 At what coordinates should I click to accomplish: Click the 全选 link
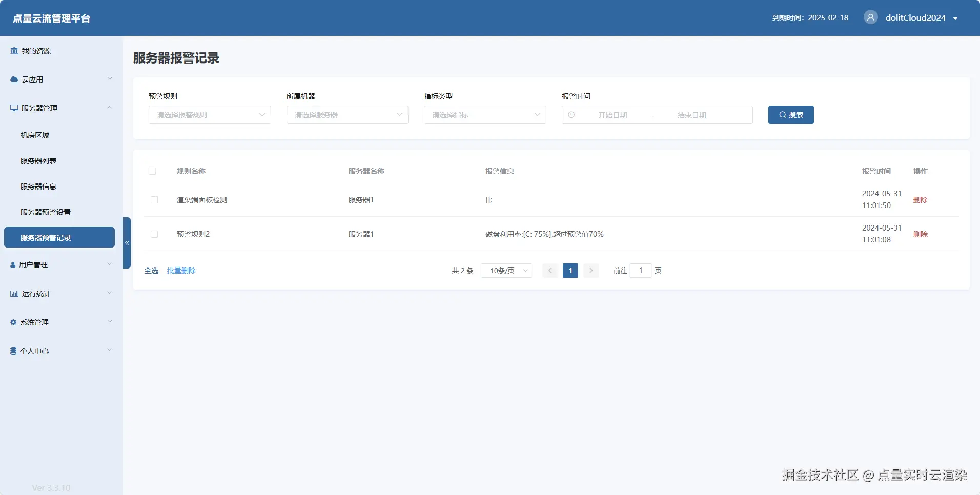[151, 271]
